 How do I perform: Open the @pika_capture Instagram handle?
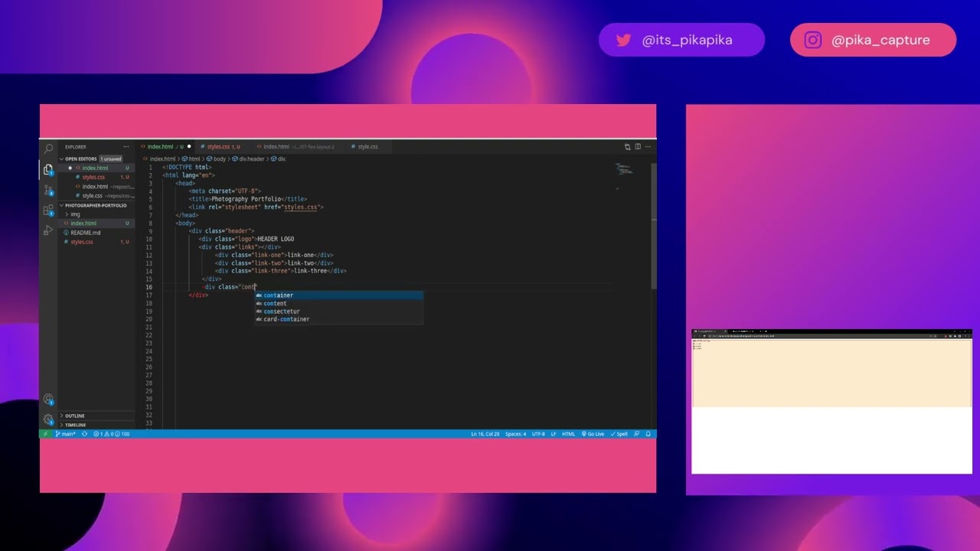click(880, 40)
